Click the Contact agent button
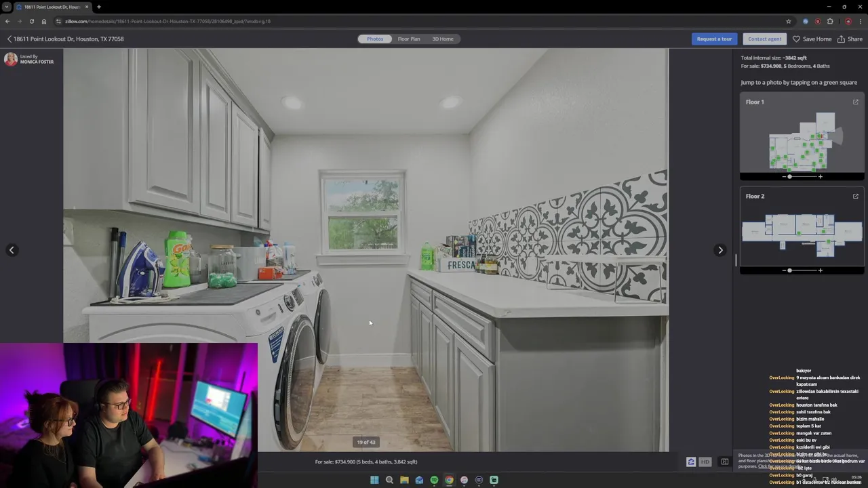Viewport: 868px width, 488px height. [x=764, y=39]
